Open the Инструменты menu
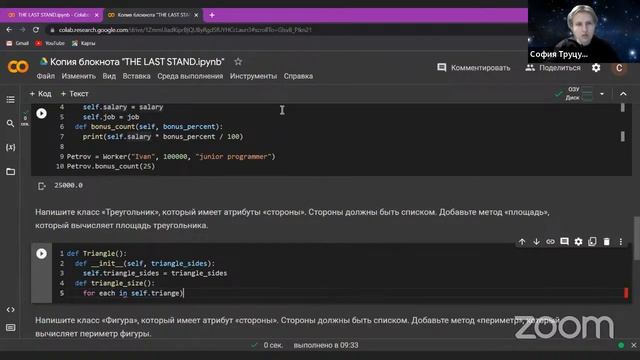The width and height of the screenshot is (640, 360). point(253,76)
